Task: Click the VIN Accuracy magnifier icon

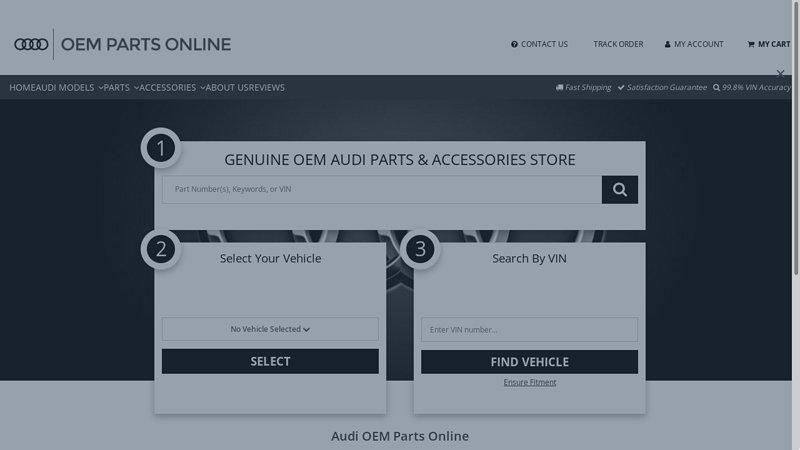Action: 716,87
